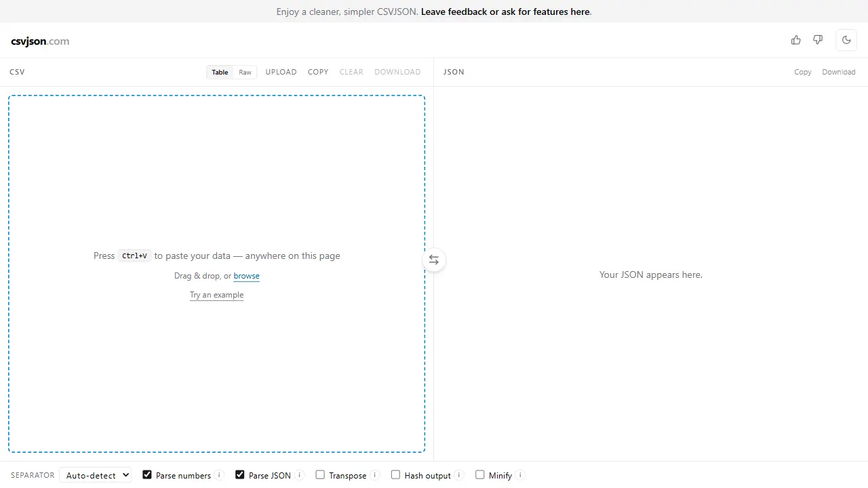Open the Leave feedback or ask for features link
Screen dimensions: 868x488
pyautogui.click(x=505, y=12)
